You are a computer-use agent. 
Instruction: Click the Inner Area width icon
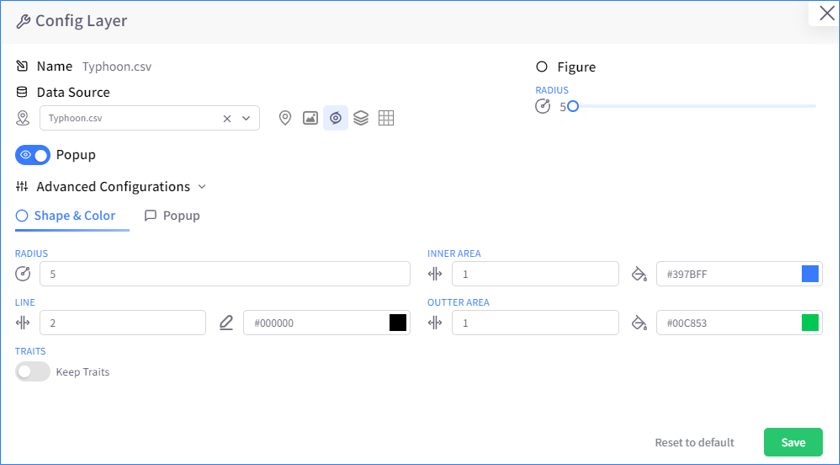click(435, 274)
